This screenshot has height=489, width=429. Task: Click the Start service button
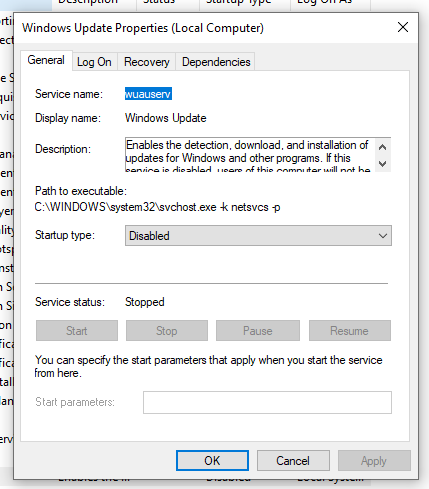click(77, 331)
